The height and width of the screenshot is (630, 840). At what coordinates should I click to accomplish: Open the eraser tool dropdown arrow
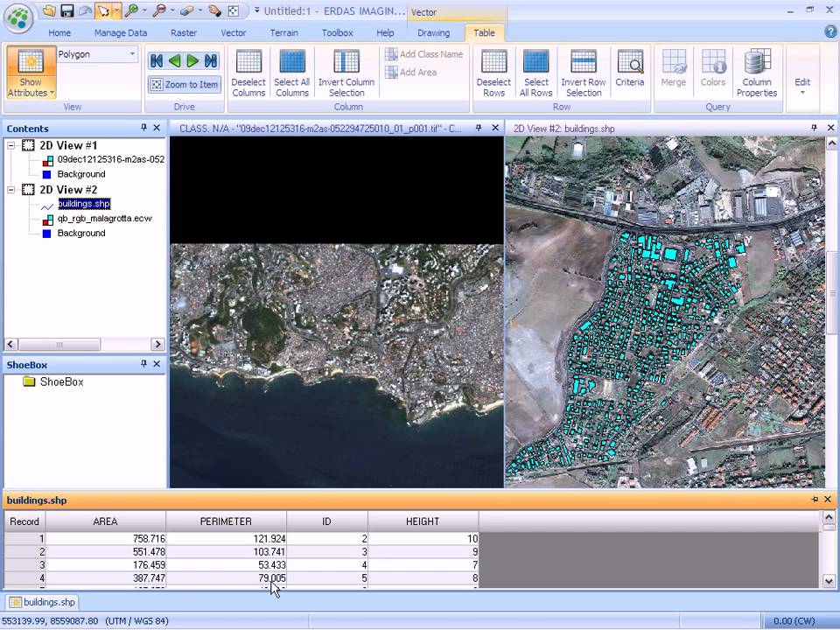click(199, 10)
